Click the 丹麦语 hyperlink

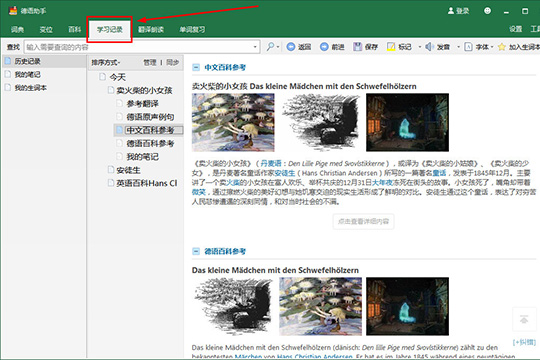[x=271, y=163]
